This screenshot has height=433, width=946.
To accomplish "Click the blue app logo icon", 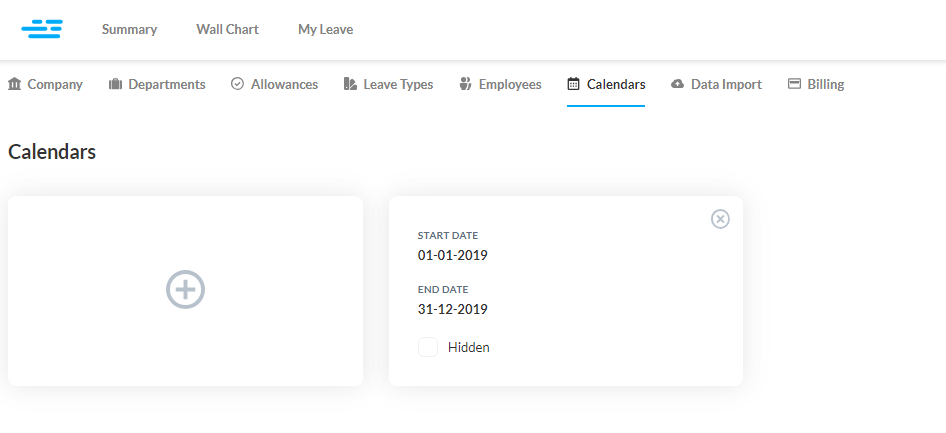I will pyautogui.click(x=42, y=29).
